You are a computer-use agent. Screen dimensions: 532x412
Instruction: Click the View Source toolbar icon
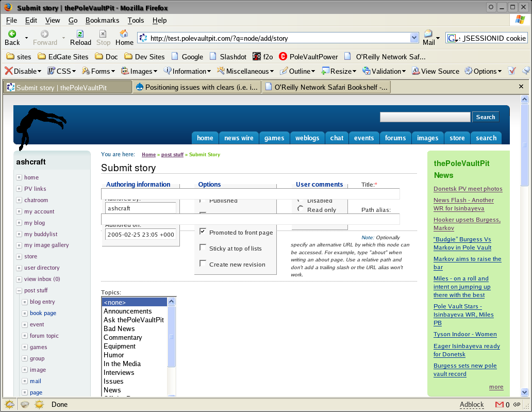coord(415,71)
